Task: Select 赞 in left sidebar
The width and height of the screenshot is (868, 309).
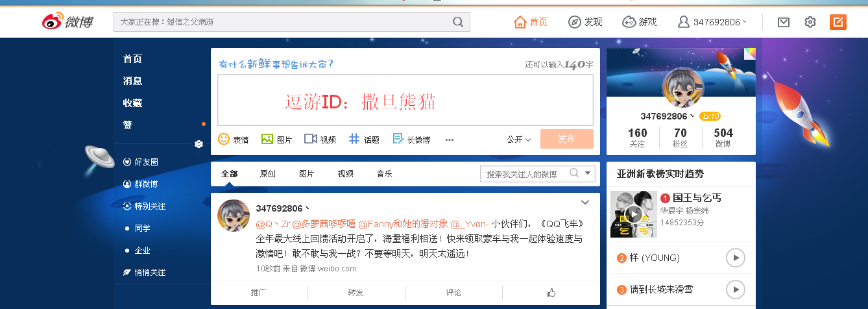Action: click(128, 125)
